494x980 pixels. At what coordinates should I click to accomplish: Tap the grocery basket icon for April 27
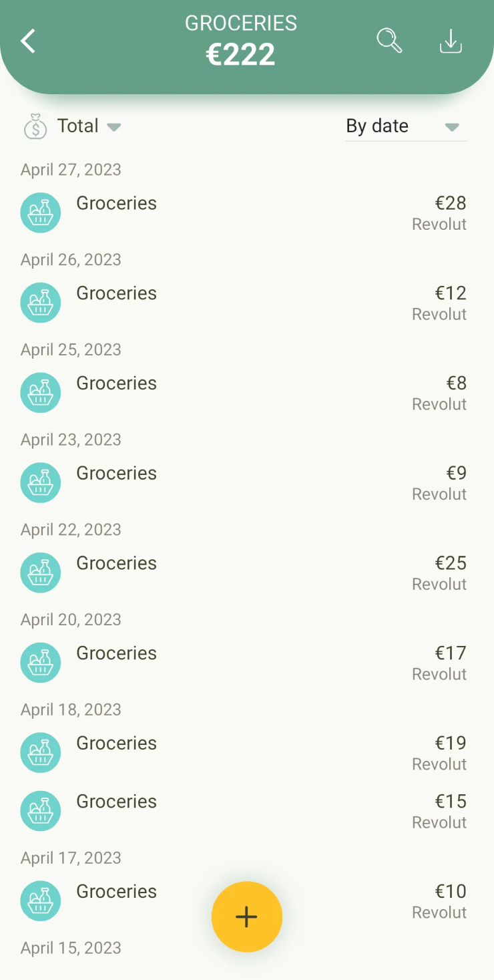pos(41,213)
